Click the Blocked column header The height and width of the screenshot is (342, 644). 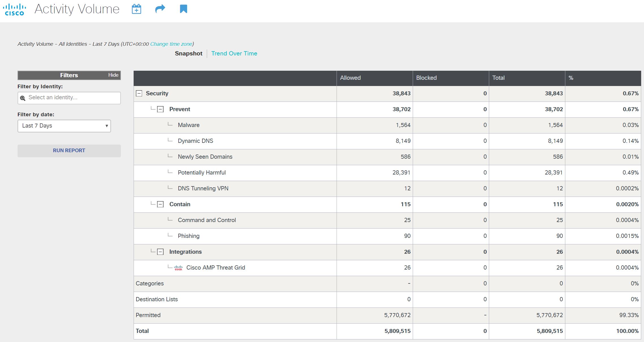(426, 78)
